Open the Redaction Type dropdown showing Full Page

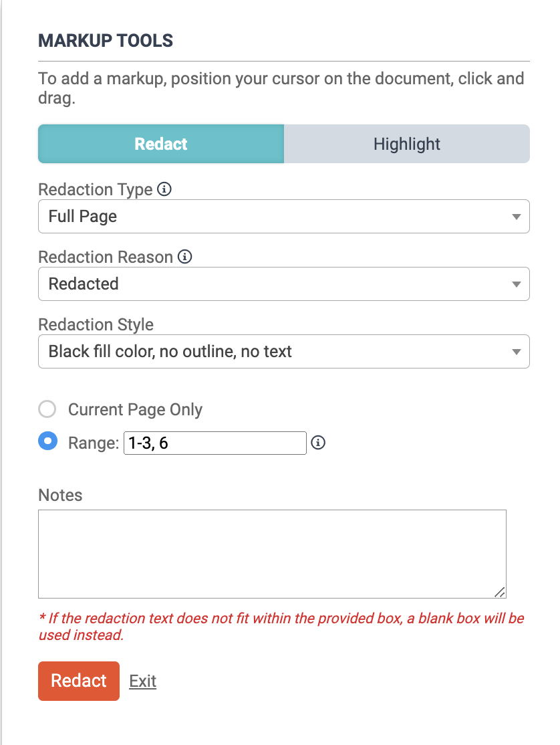[283, 217]
